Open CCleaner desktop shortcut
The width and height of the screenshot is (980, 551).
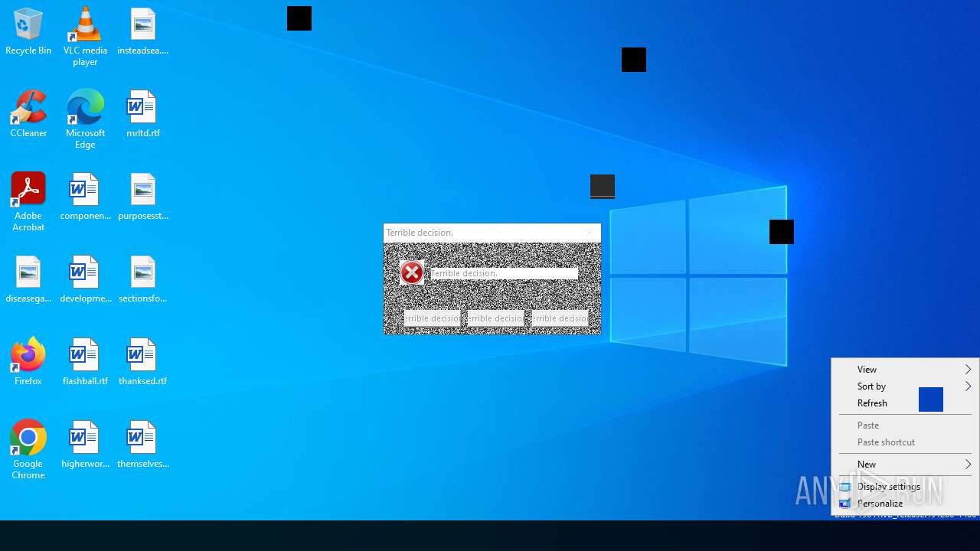click(x=28, y=114)
